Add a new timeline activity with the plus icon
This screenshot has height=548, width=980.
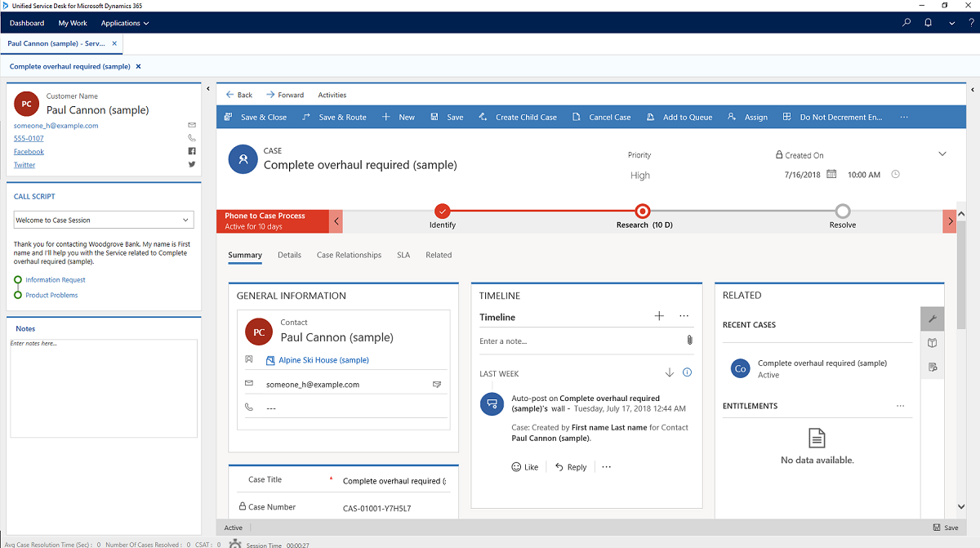click(x=659, y=316)
